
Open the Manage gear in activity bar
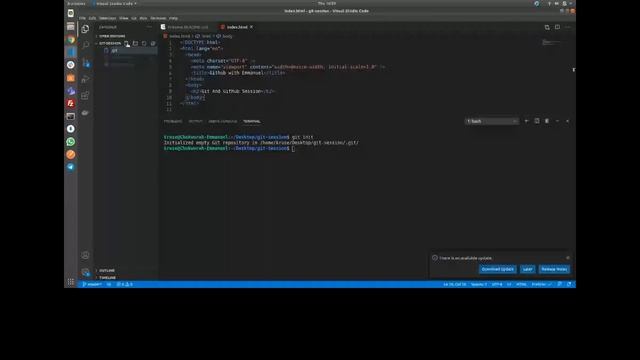pyautogui.click(x=85, y=272)
